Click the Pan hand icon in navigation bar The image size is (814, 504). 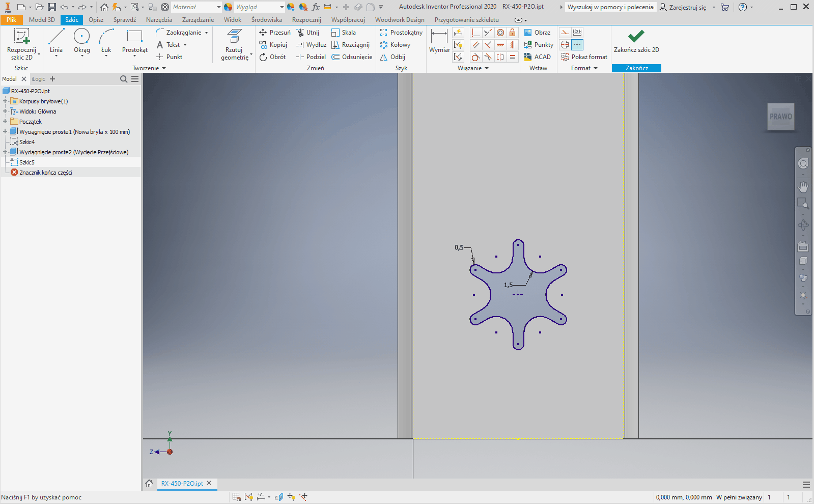click(x=803, y=187)
